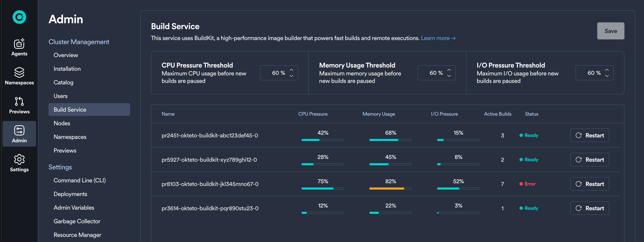Increase CPU Pressure Threshold with the up arrow
Viewport: 644px width, 242px height.
click(x=291, y=70)
